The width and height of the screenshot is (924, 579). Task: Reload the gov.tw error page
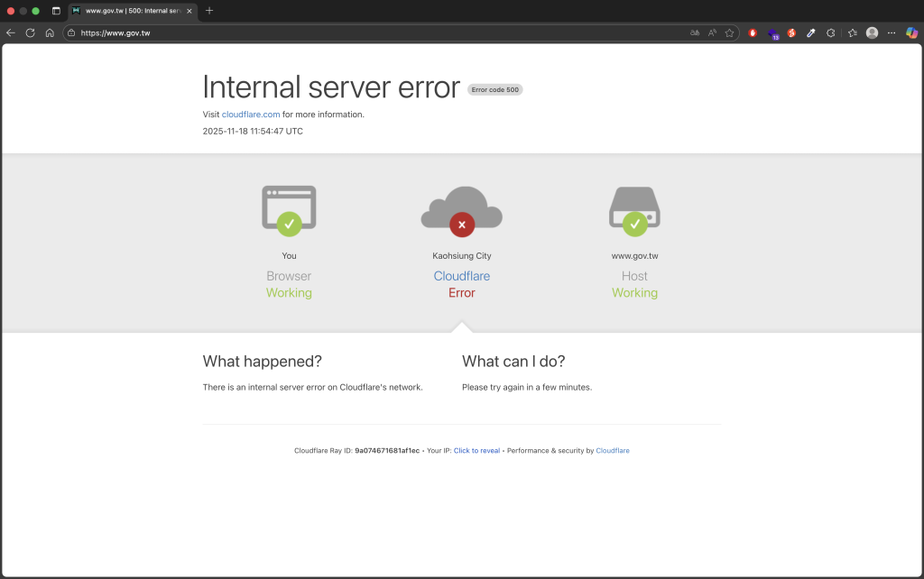[x=30, y=32]
